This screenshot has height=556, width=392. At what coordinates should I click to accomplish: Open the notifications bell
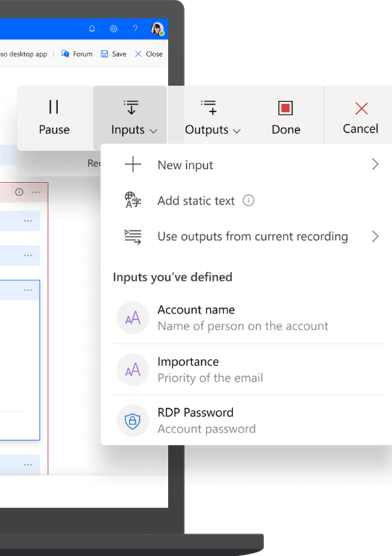click(x=91, y=29)
